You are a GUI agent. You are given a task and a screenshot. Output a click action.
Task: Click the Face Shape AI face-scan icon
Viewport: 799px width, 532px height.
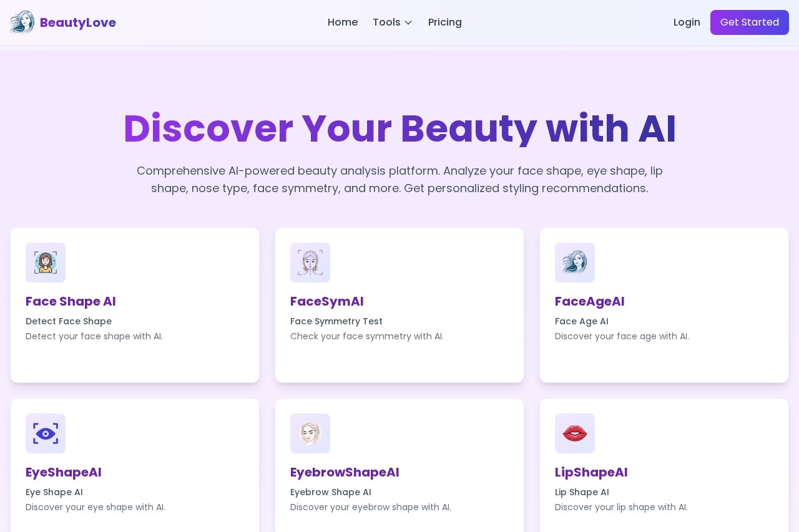pyautogui.click(x=46, y=263)
